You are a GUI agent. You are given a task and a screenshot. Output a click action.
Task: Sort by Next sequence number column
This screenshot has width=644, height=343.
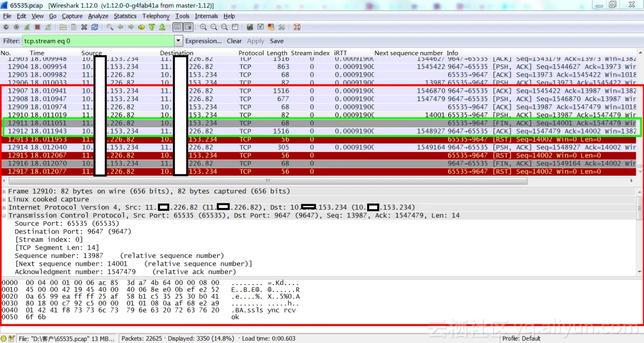408,53
